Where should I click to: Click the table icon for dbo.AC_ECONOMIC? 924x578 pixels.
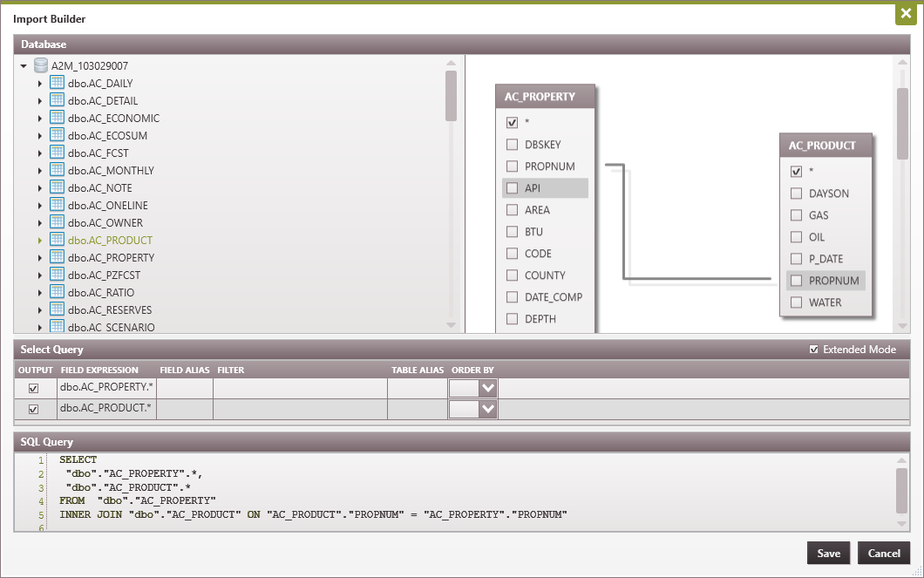(56, 118)
